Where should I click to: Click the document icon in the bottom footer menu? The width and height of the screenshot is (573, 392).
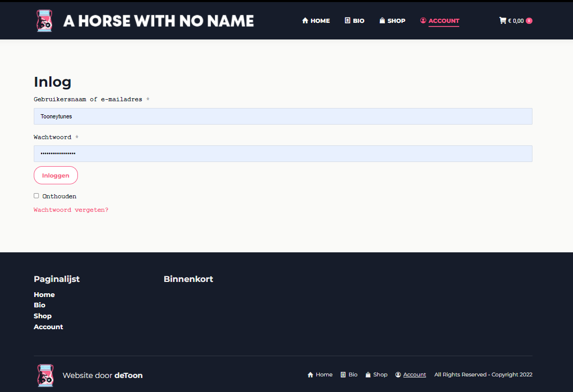coord(343,375)
